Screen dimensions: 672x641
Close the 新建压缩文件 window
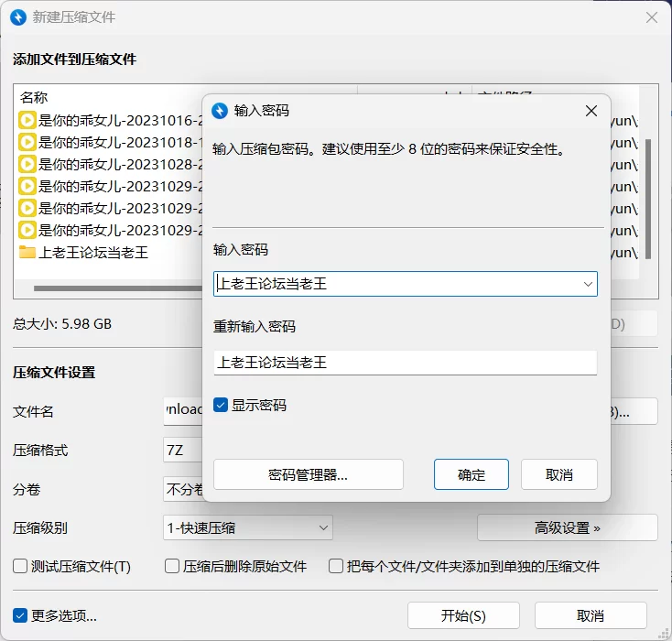[652, 17]
